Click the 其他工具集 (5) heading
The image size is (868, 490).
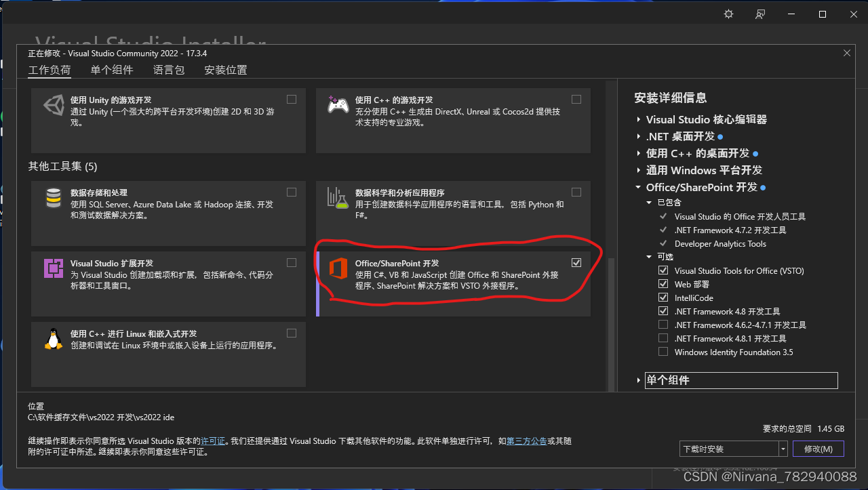[x=63, y=166]
